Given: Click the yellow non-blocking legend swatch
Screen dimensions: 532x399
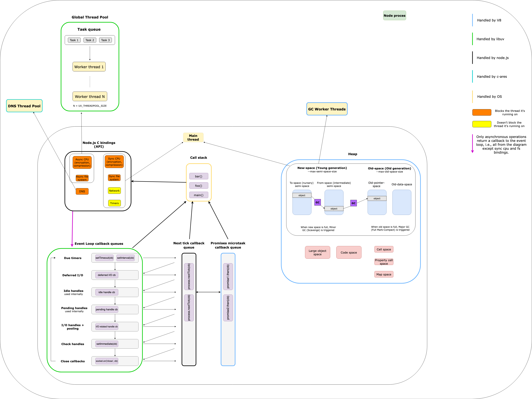Looking at the screenshot, I should (x=482, y=124).
